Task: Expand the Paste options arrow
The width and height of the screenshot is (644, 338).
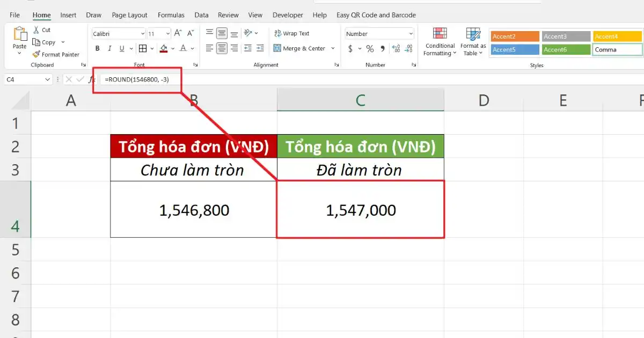Action: point(20,54)
